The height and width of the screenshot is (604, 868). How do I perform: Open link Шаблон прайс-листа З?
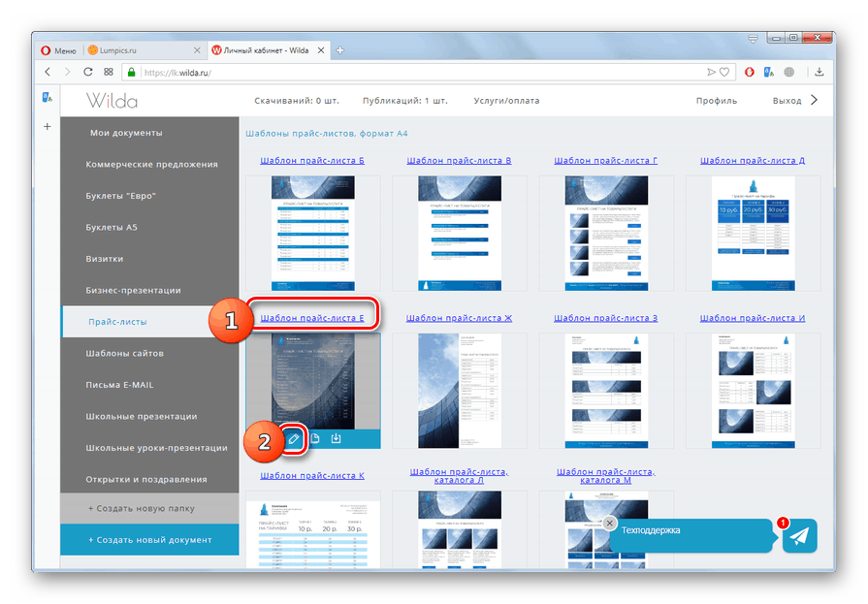[x=605, y=318]
